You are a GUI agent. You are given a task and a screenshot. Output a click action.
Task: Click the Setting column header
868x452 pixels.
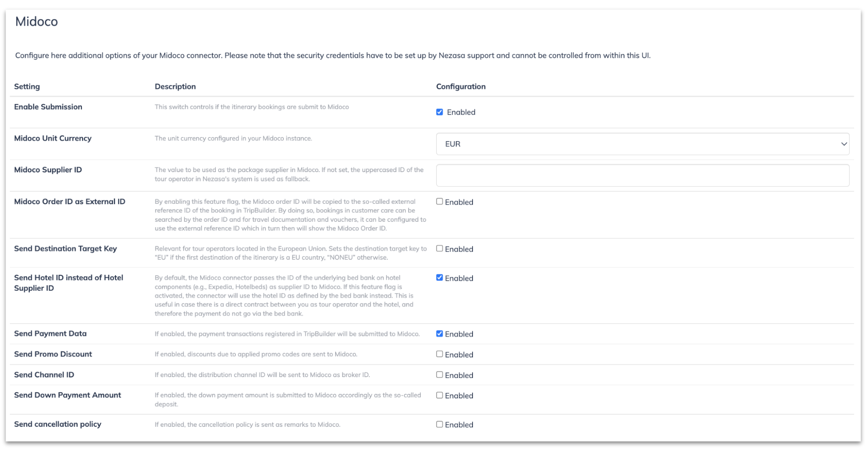(x=27, y=86)
